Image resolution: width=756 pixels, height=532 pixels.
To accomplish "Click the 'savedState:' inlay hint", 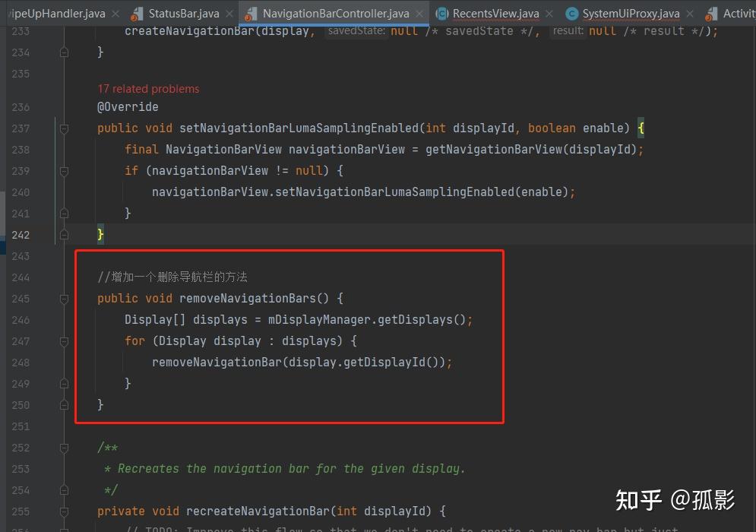I will point(356,31).
